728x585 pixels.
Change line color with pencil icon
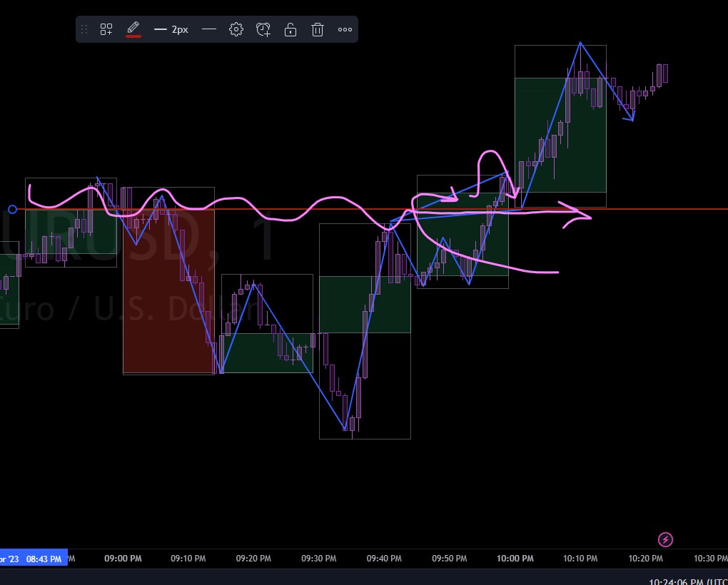pos(133,29)
